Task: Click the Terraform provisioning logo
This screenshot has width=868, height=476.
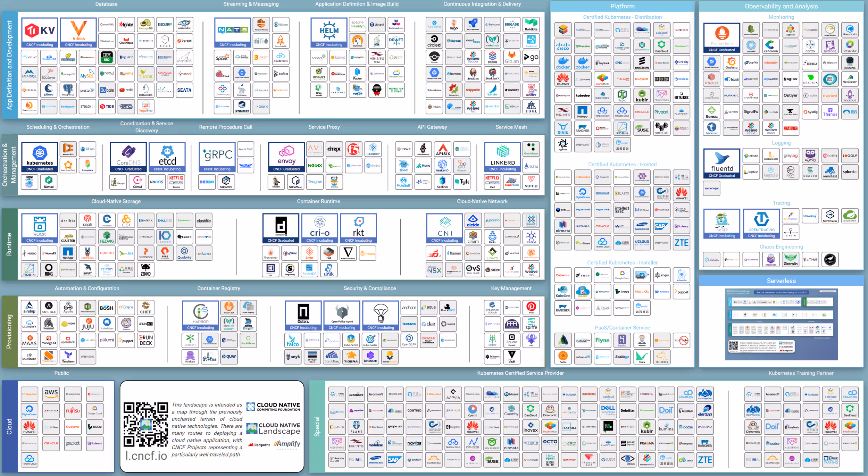Action: (x=68, y=357)
